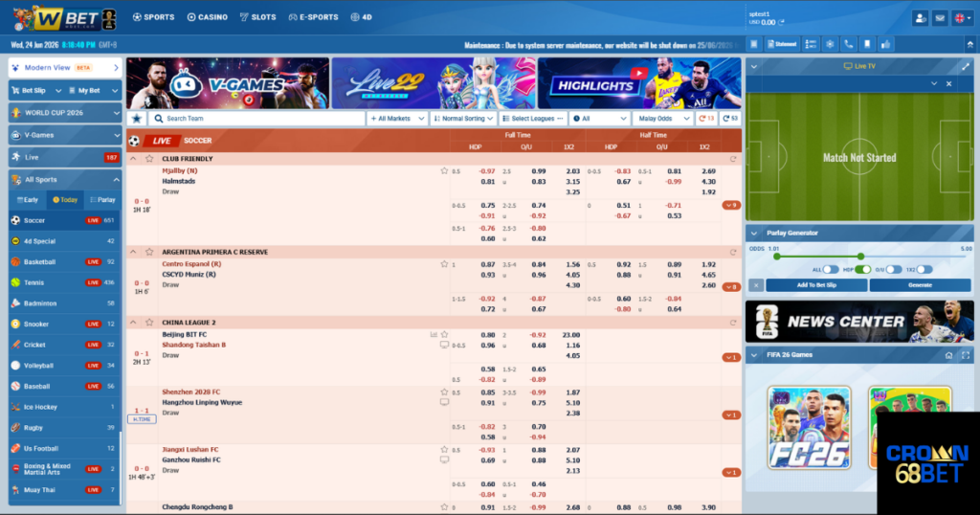
Task: Open the SLOTS menu item
Action: (x=257, y=17)
